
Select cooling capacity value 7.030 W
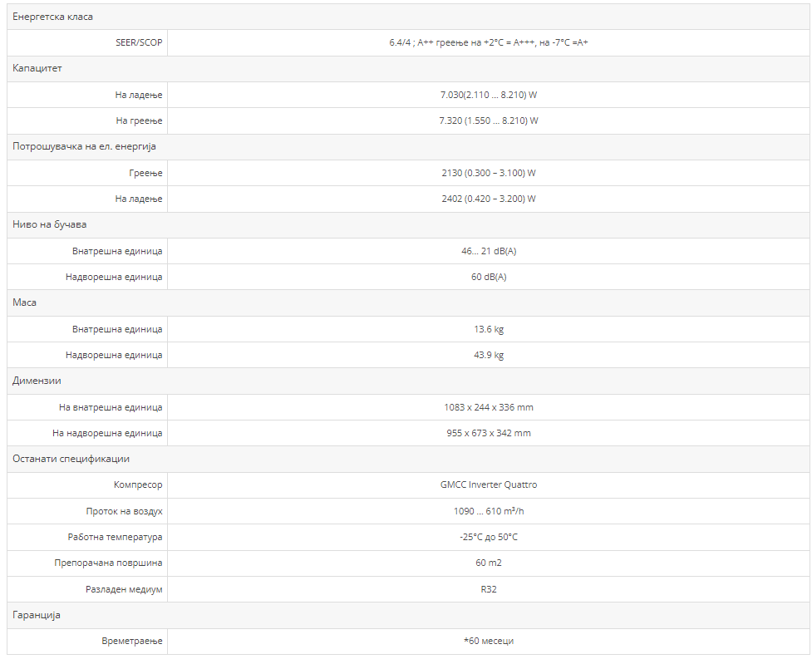tap(488, 95)
